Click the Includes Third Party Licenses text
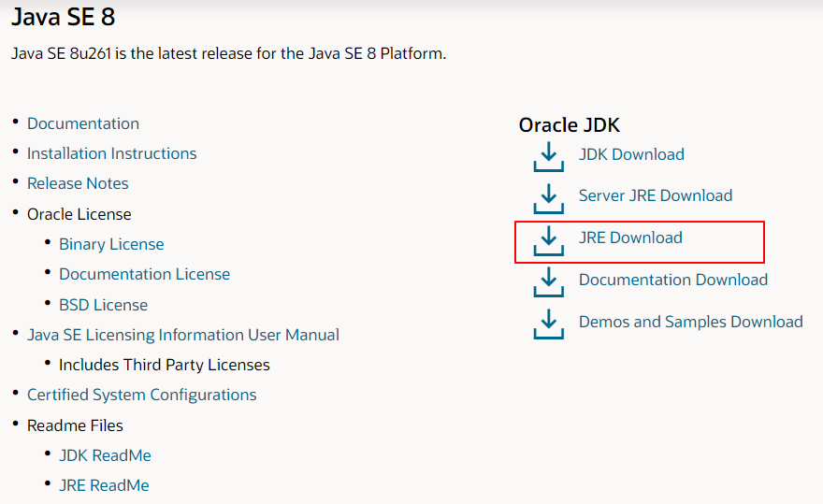This screenshot has height=504, width=823. 165,365
